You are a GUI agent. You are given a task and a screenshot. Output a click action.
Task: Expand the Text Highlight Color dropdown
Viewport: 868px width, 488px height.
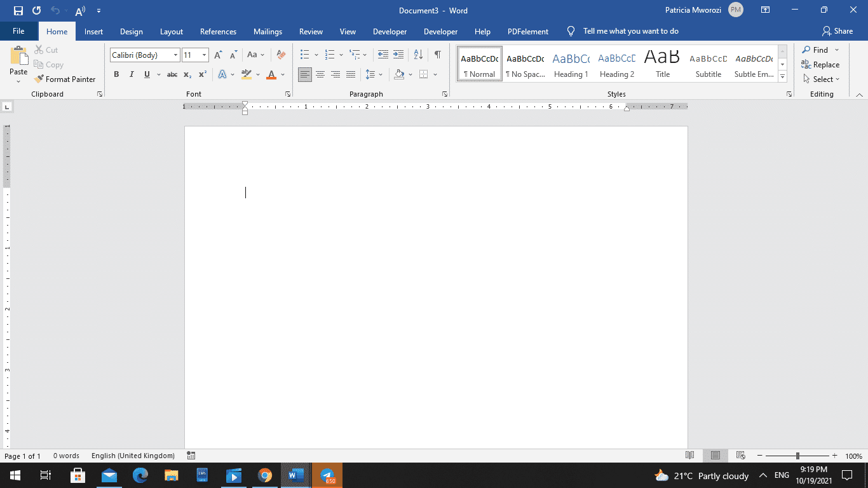coord(257,74)
